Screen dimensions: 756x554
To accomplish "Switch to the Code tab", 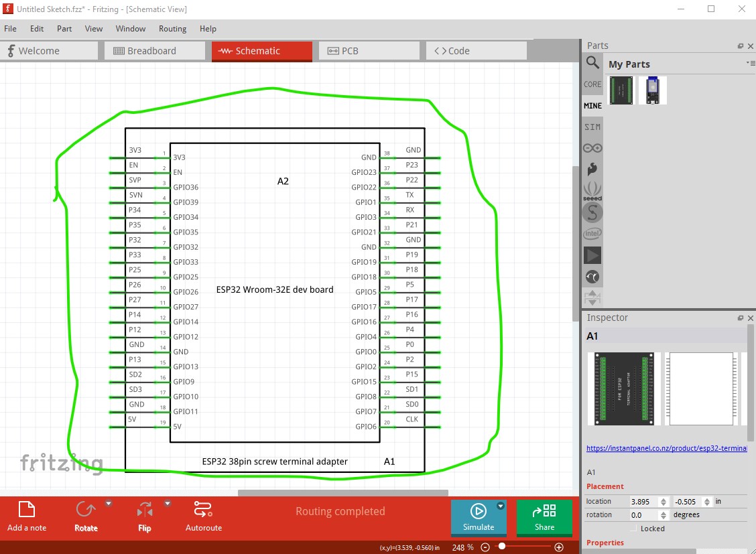I will (x=477, y=51).
